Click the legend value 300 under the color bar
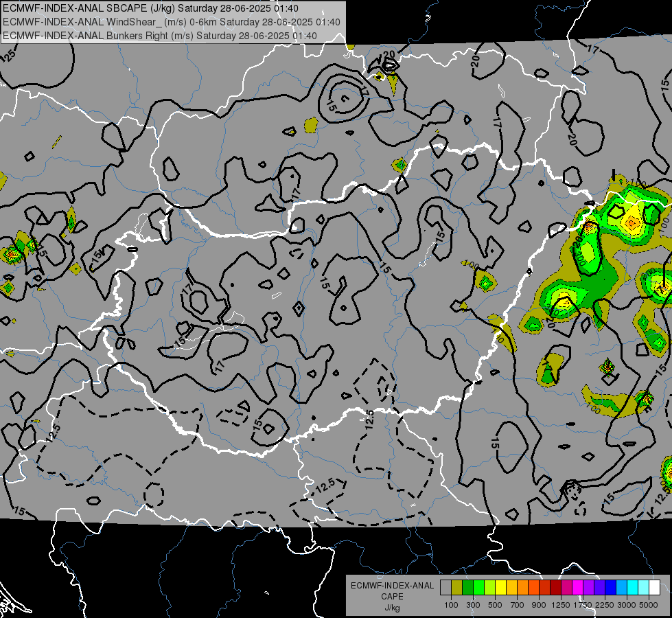The height and width of the screenshot is (618, 672). (473, 605)
